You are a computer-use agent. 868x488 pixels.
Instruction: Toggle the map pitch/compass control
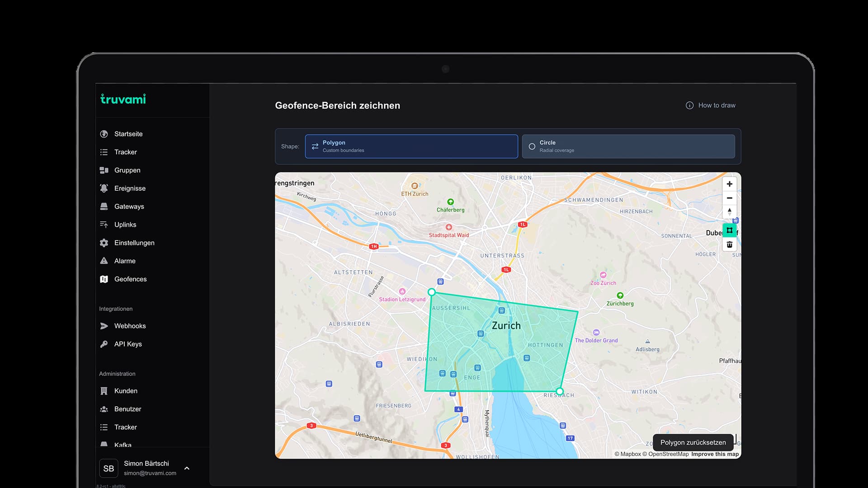pyautogui.click(x=729, y=211)
